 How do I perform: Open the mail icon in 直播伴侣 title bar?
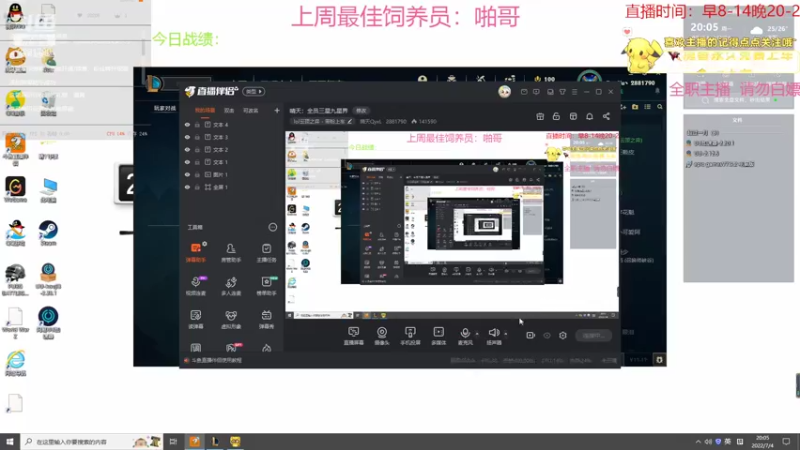coord(524,92)
